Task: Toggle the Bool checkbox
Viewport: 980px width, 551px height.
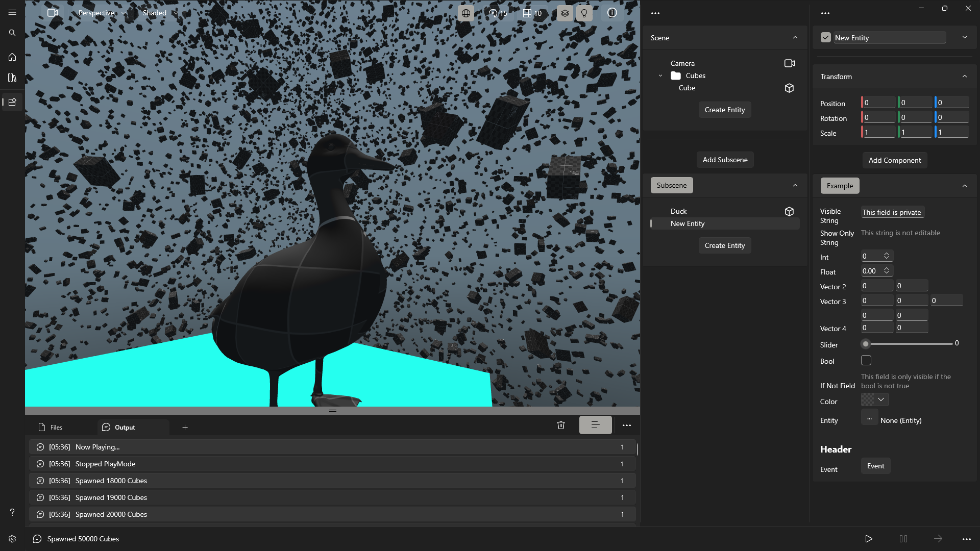Action: pos(866,361)
